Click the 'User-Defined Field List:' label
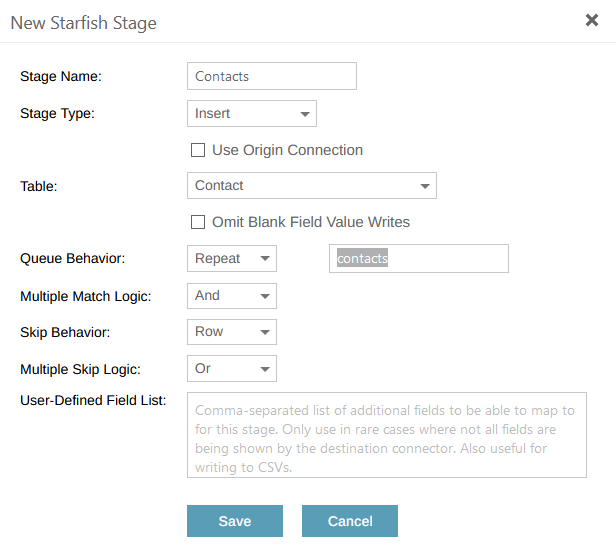616x548 pixels. tap(93, 400)
